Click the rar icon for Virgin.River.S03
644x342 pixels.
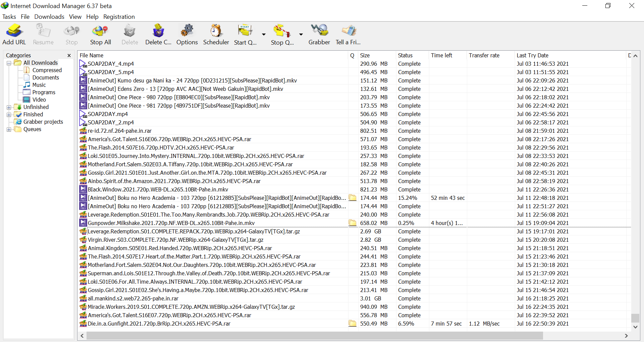(x=83, y=240)
